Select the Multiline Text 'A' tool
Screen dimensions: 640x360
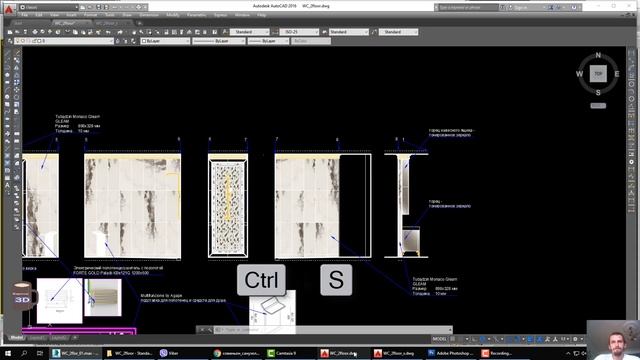point(7,185)
